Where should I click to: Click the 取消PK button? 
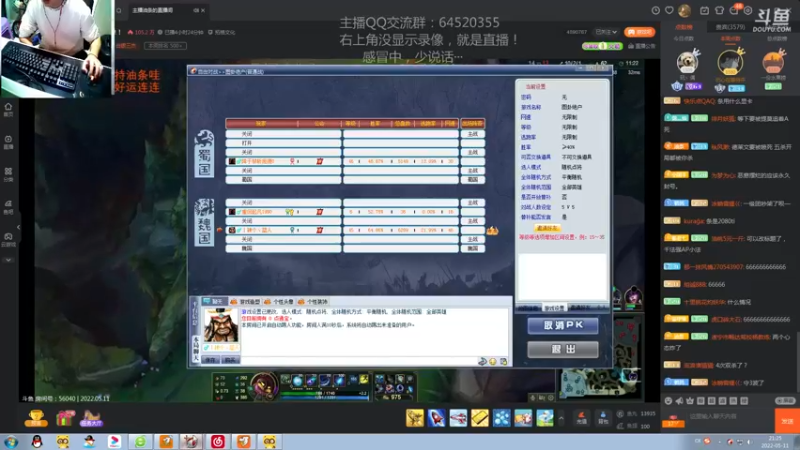point(563,326)
